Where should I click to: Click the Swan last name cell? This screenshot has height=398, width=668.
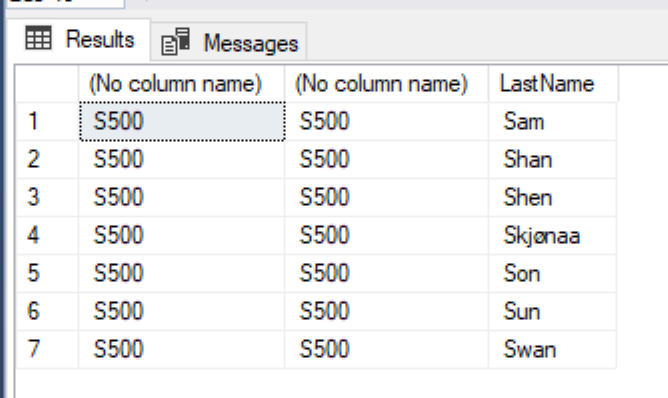(553, 349)
